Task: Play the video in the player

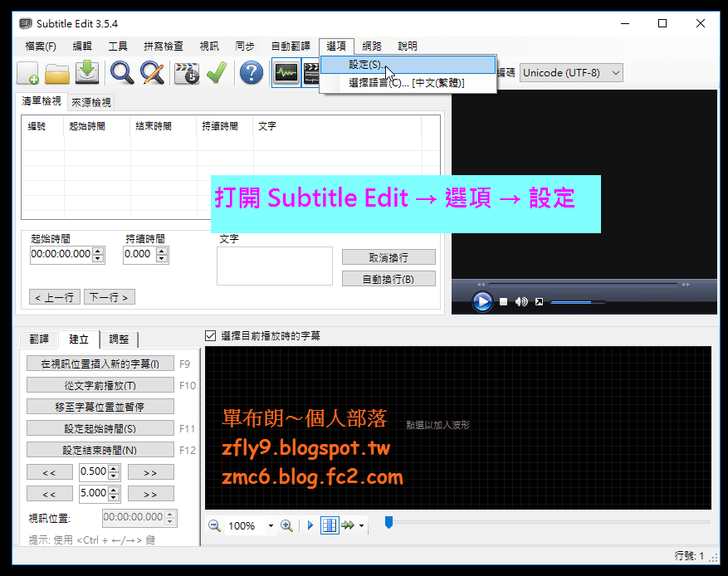Action: pyautogui.click(x=482, y=301)
